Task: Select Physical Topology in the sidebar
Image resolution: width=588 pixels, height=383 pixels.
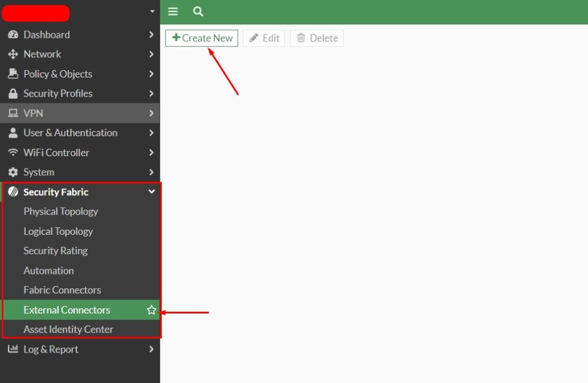Action: [61, 211]
